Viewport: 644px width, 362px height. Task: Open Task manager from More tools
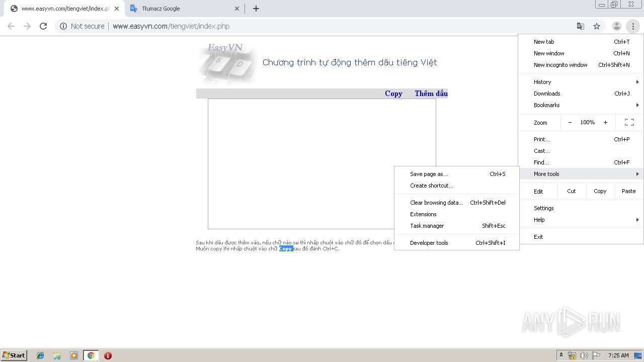click(x=457, y=226)
